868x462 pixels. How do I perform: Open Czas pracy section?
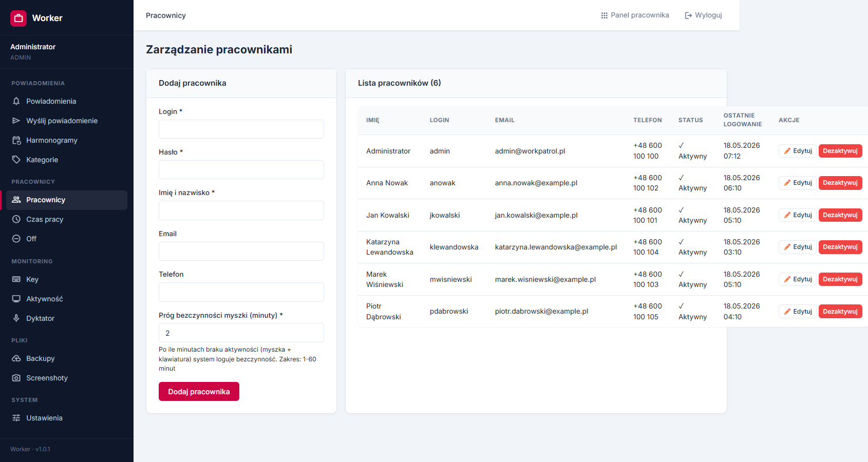[67, 219]
